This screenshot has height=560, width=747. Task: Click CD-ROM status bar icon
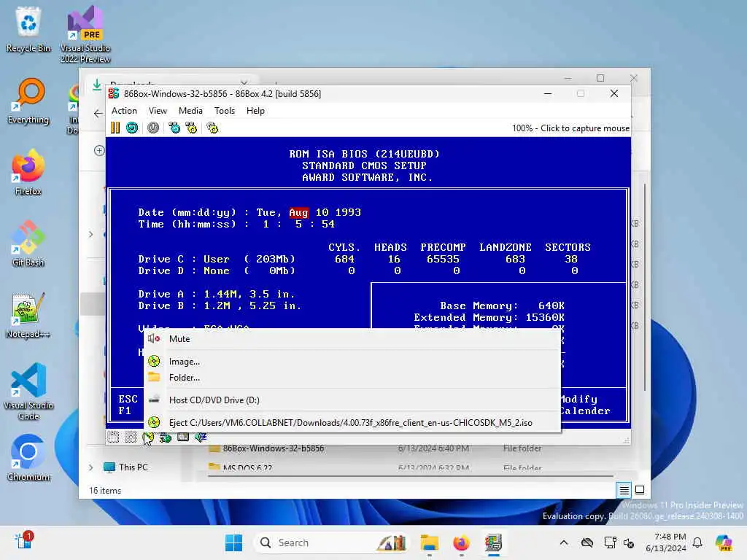click(147, 437)
